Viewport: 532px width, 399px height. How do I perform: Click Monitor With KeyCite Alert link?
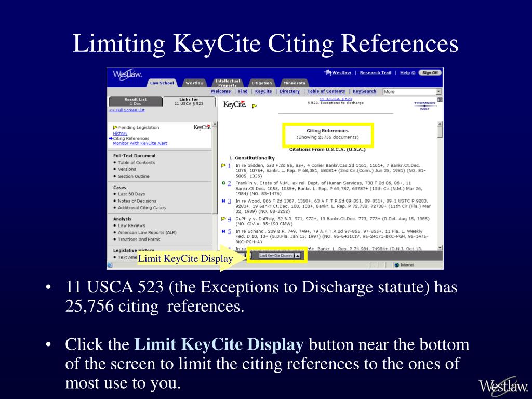click(x=140, y=143)
